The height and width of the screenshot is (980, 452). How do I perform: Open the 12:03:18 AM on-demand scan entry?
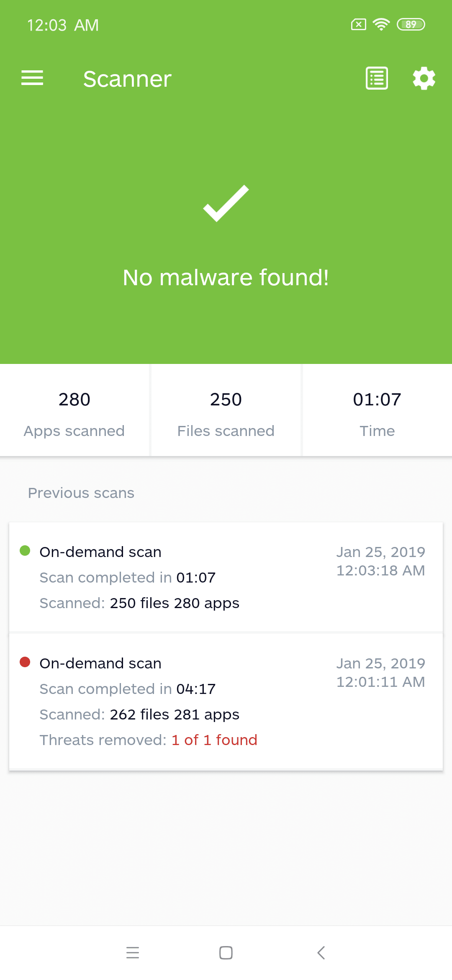[x=226, y=577]
